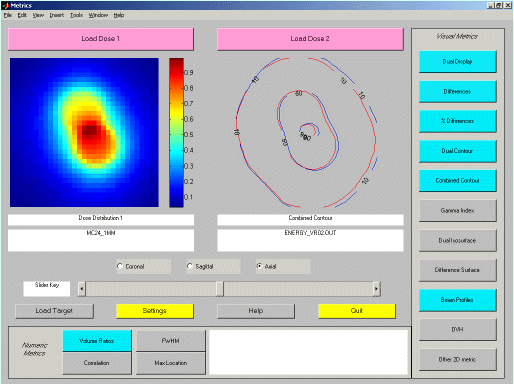Select the Dual Display visual metric
Screen dimensions: 514x384
pos(457,62)
